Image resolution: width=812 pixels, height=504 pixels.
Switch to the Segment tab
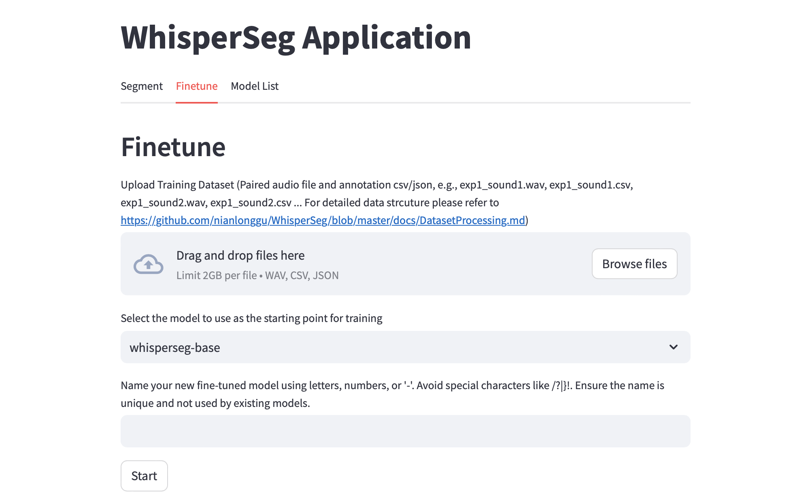[141, 86]
